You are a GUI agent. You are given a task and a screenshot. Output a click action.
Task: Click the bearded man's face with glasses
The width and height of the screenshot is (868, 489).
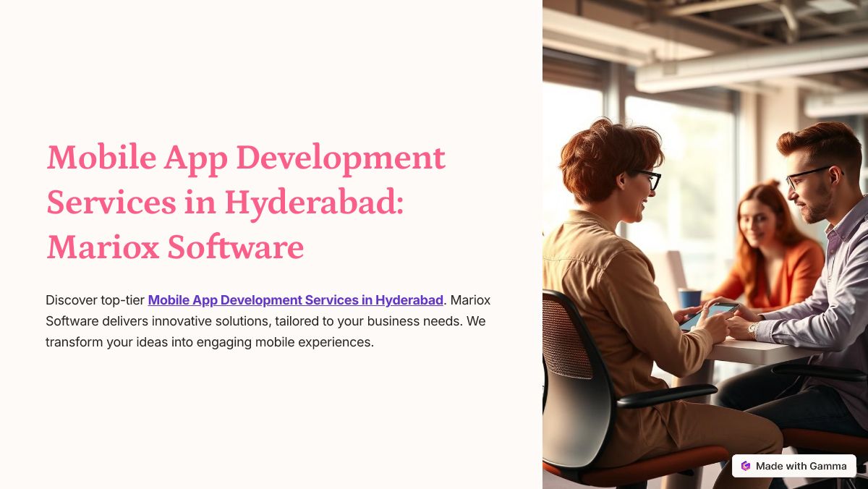pos(809,188)
